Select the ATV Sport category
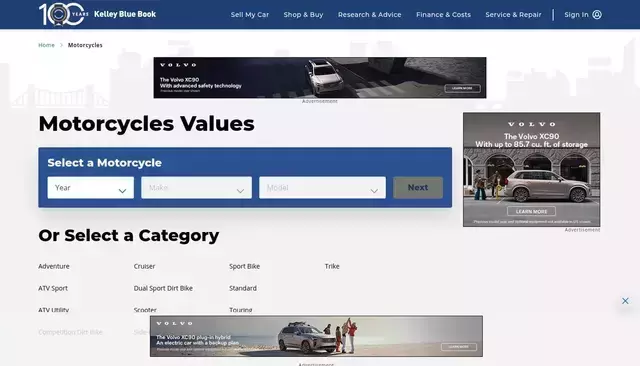Viewport: 640px width, 366px height. point(53,288)
